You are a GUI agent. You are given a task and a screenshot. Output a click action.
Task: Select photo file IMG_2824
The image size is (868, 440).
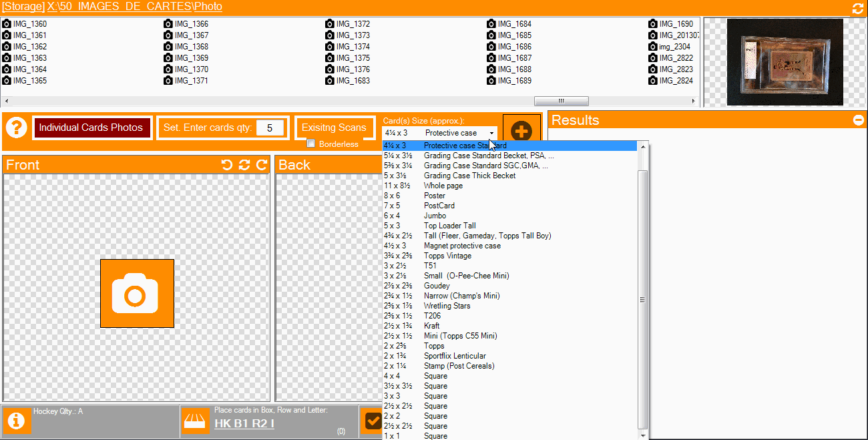click(671, 81)
